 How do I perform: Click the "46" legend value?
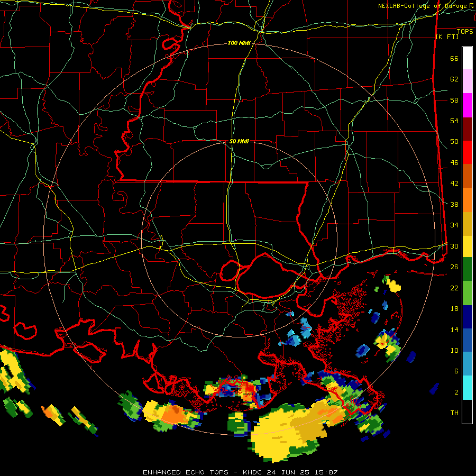[454, 163]
